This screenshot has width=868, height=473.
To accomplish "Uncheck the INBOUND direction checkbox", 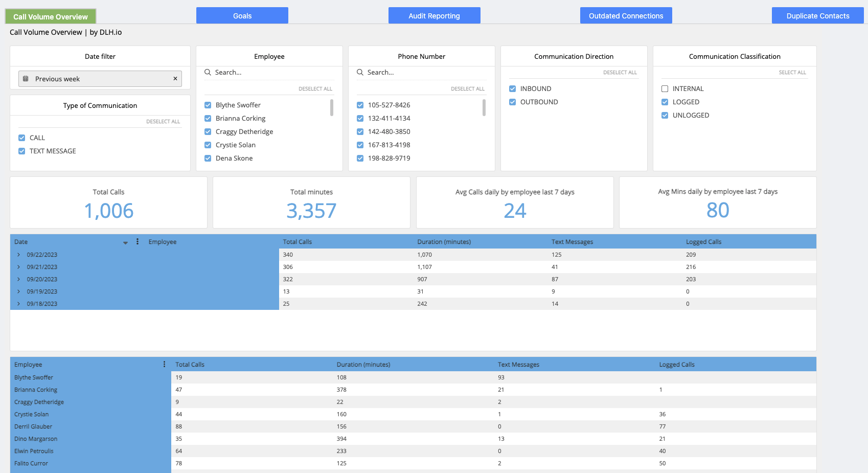I will pyautogui.click(x=513, y=89).
